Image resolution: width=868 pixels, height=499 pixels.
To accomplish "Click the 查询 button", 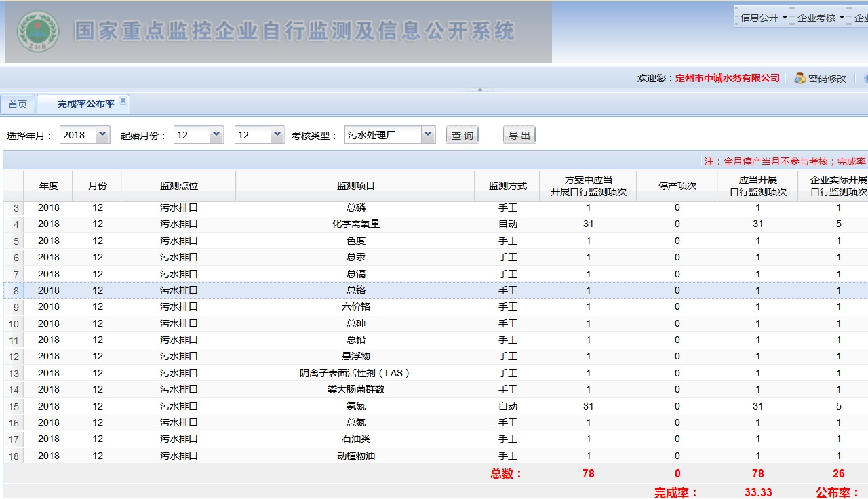I will [x=462, y=136].
